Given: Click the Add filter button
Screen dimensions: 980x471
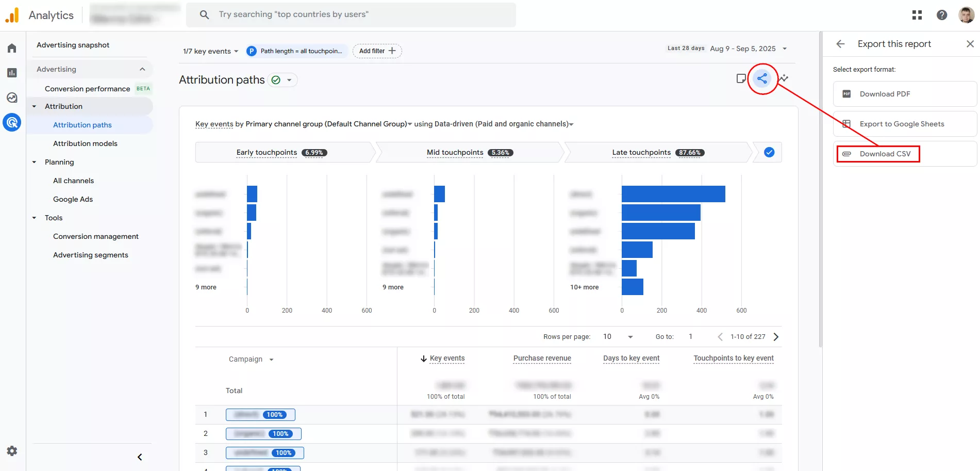Looking at the screenshot, I should [x=377, y=51].
